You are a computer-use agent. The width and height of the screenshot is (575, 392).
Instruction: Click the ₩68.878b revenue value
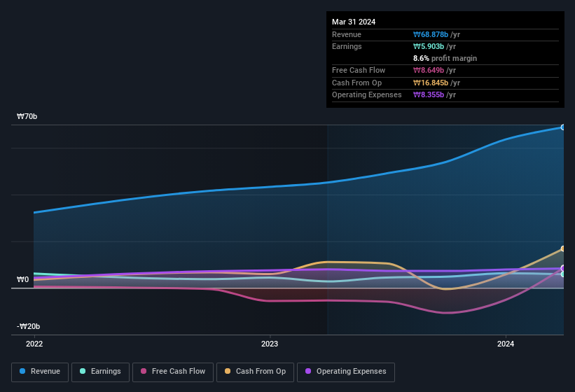pos(431,34)
